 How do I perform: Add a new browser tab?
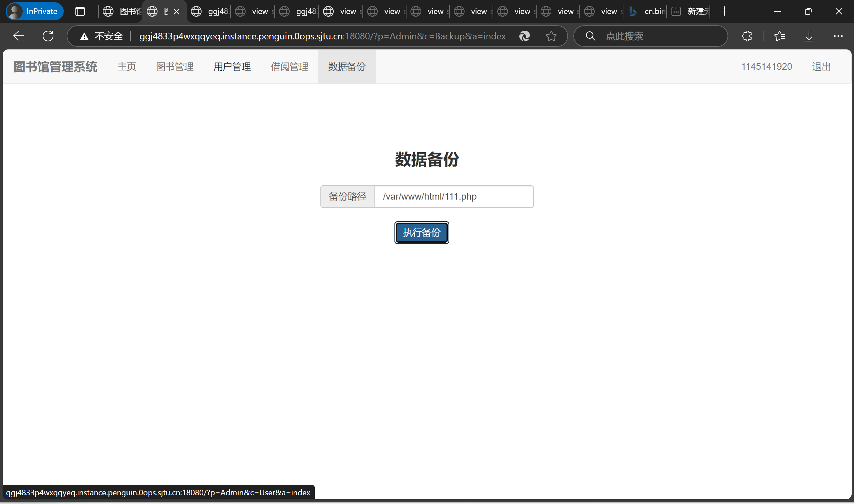click(x=724, y=12)
